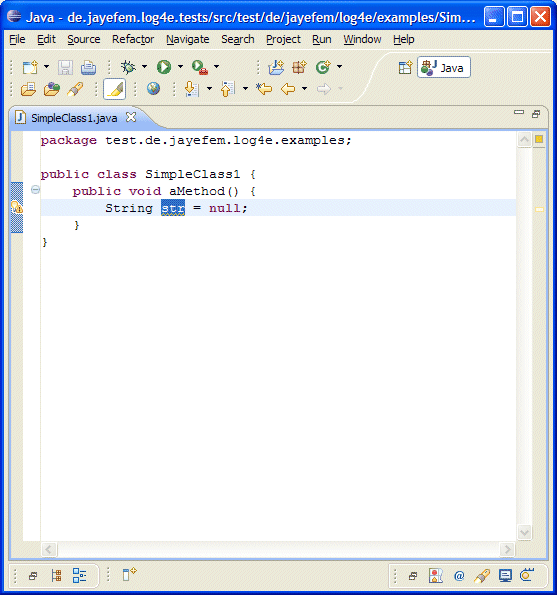Image resolution: width=557 pixels, height=595 pixels.
Task: Close the SimpleClass1.java tab
Action: 131,117
